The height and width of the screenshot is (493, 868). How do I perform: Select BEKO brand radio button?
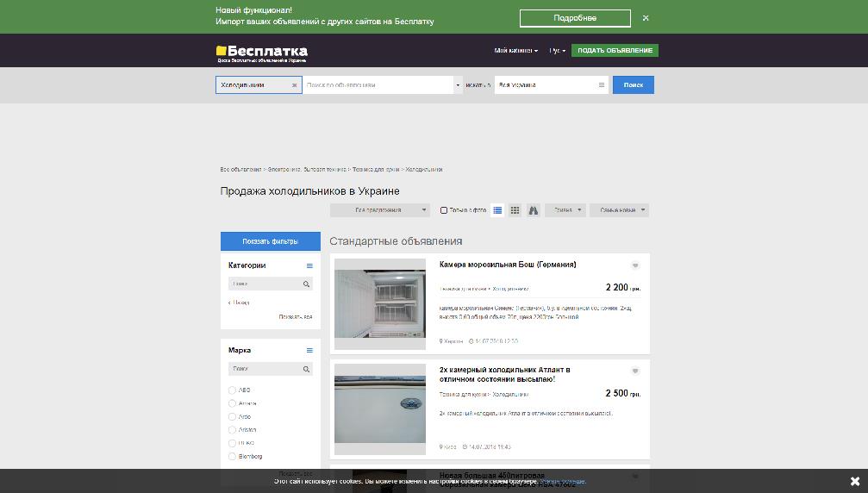(232, 443)
